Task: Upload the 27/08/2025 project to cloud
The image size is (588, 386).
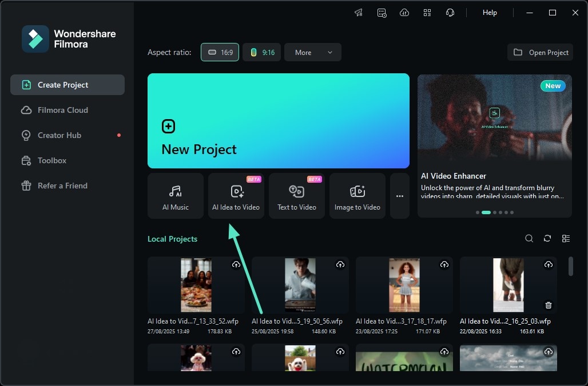Action: point(236,265)
